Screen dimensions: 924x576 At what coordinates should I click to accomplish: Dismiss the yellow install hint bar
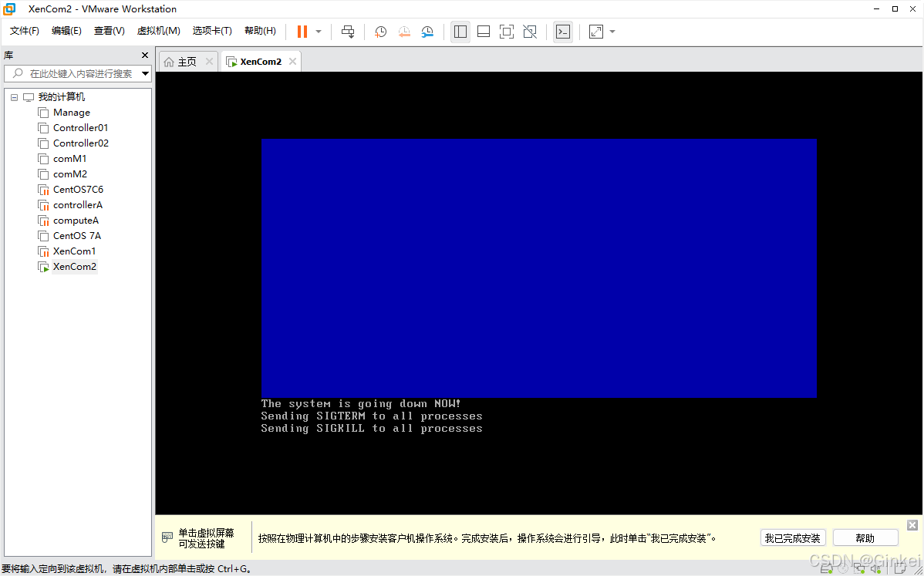(x=912, y=525)
